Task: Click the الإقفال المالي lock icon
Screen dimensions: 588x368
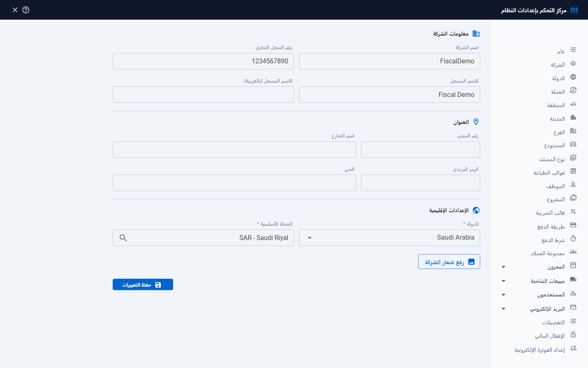Action: click(573, 334)
